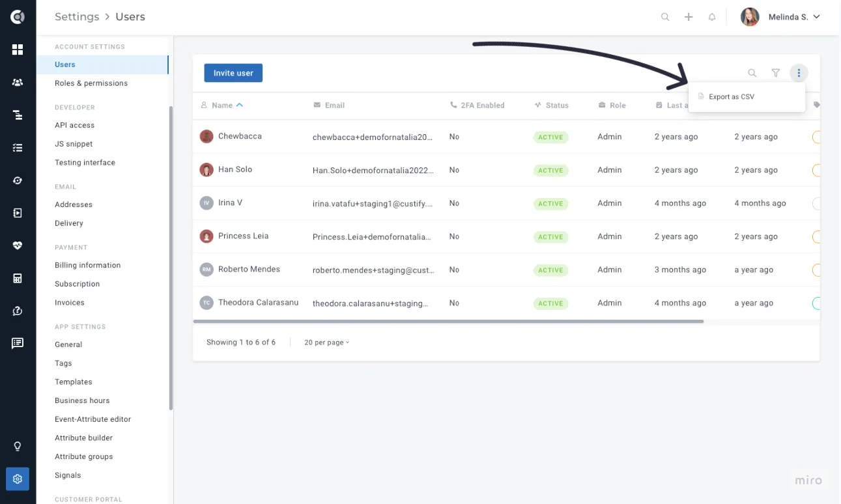Image resolution: width=841 pixels, height=504 pixels.
Task: Toggle the three-dot more options menu
Action: click(x=799, y=73)
